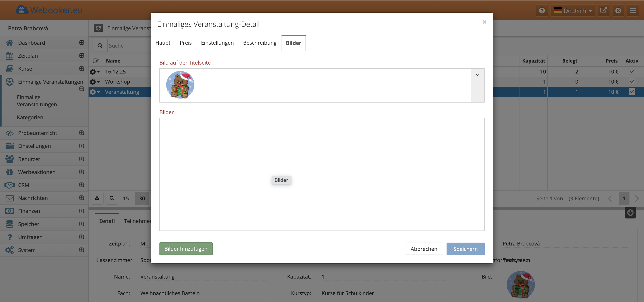
Task: Click the Dashboard house icon in sidebar
Action: (x=9, y=43)
